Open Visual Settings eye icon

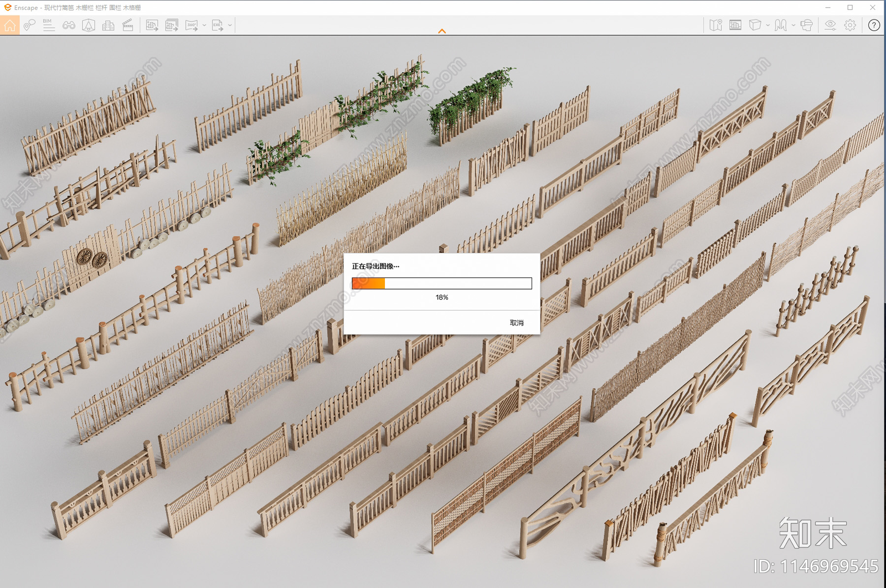point(830,25)
